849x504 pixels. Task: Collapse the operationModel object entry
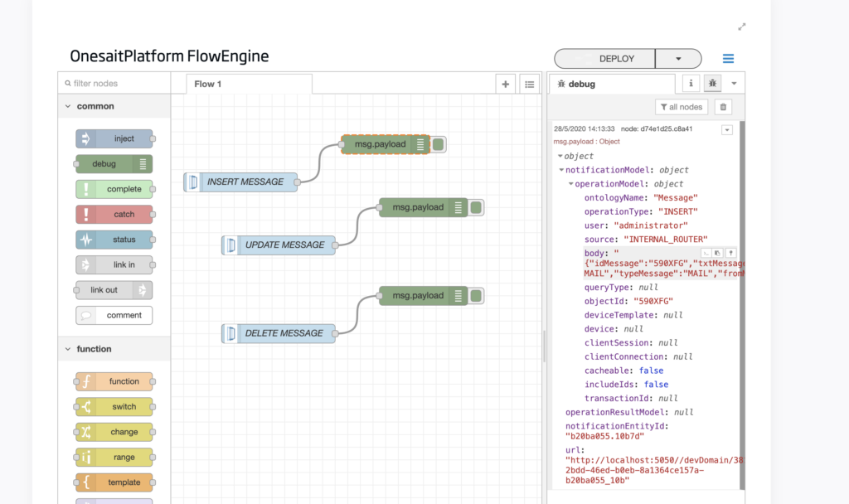coord(570,184)
